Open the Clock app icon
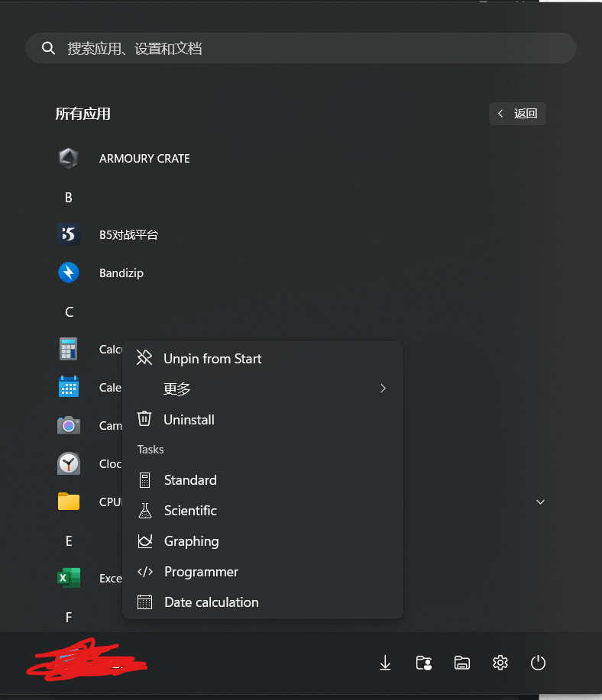This screenshot has width=602, height=700. tap(69, 463)
